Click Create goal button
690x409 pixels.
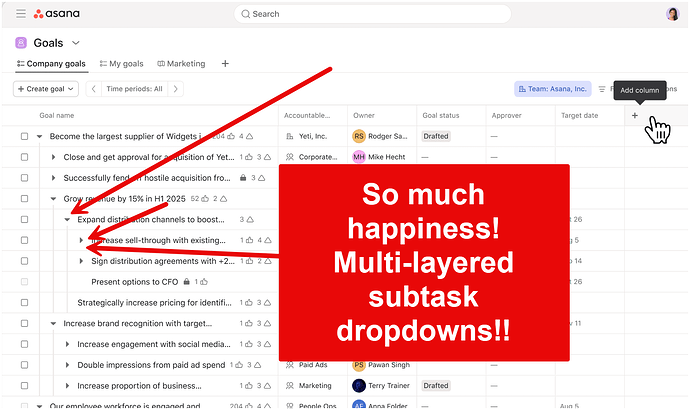click(46, 89)
